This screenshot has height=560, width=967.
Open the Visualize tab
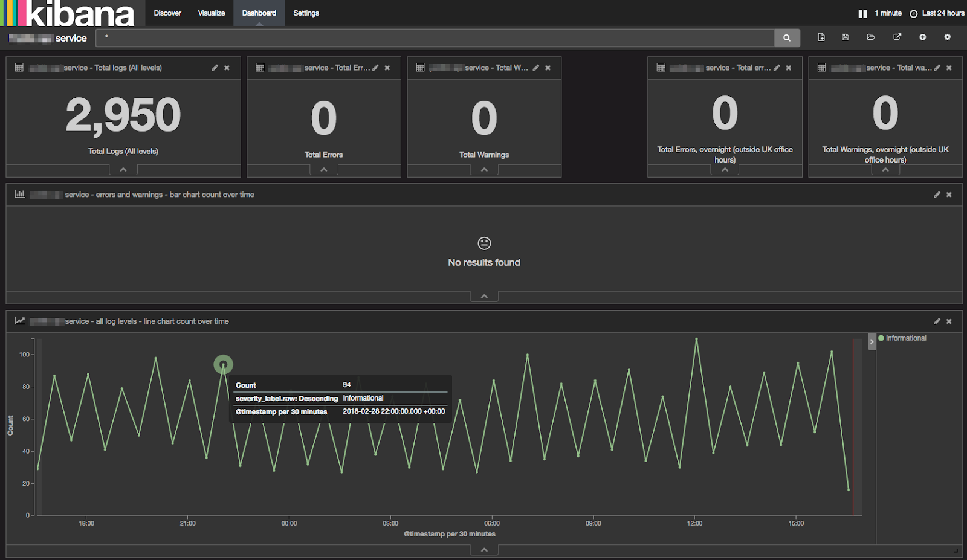212,13
